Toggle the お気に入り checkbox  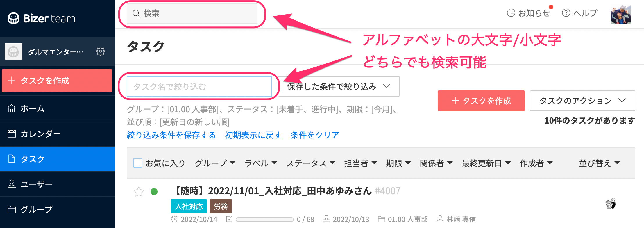137,163
